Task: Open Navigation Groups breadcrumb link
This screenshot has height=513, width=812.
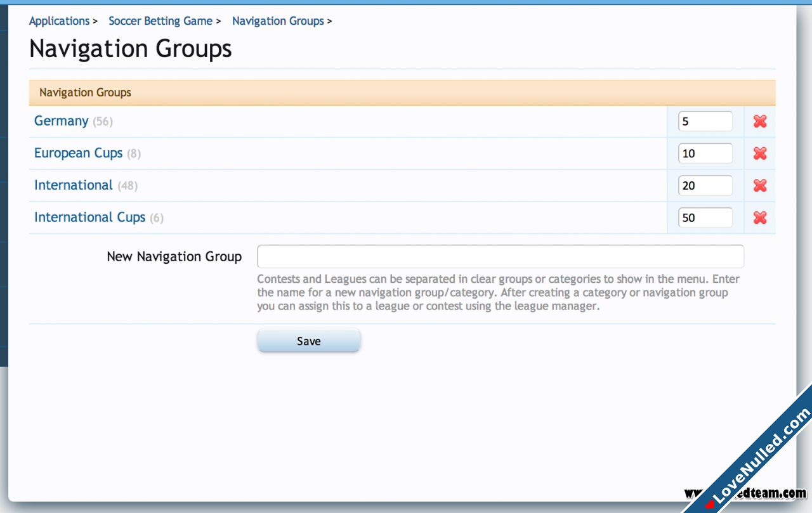Action: (x=278, y=21)
